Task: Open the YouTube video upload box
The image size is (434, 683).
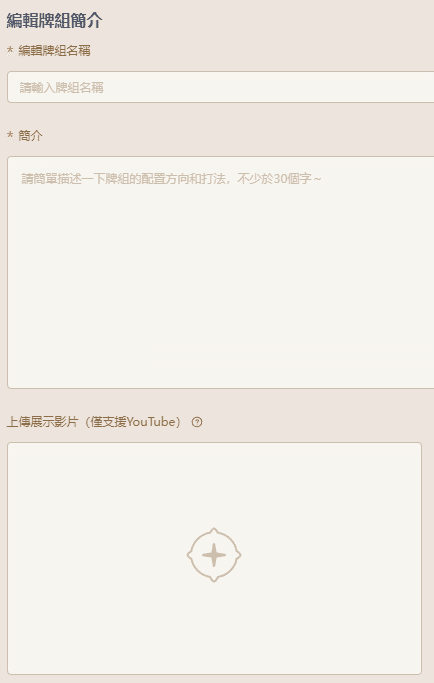Action: (x=214, y=559)
